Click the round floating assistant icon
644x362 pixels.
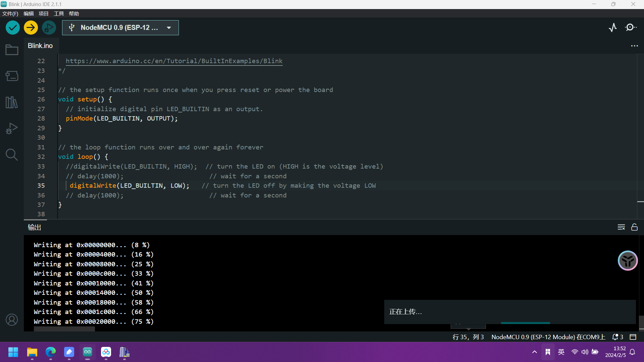628,261
